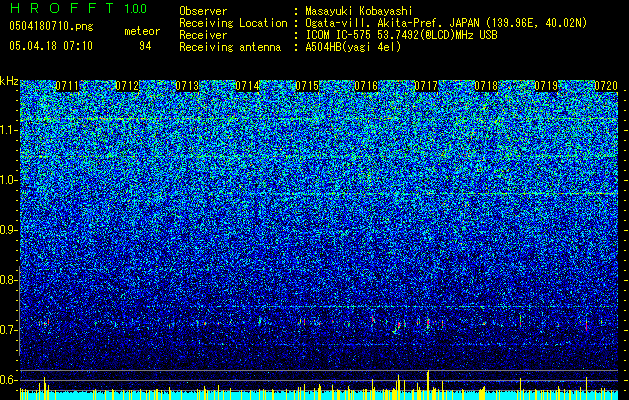This screenshot has height=400, width=629.
Task: Click the 'Receiver' field label
Action: (x=203, y=35)
